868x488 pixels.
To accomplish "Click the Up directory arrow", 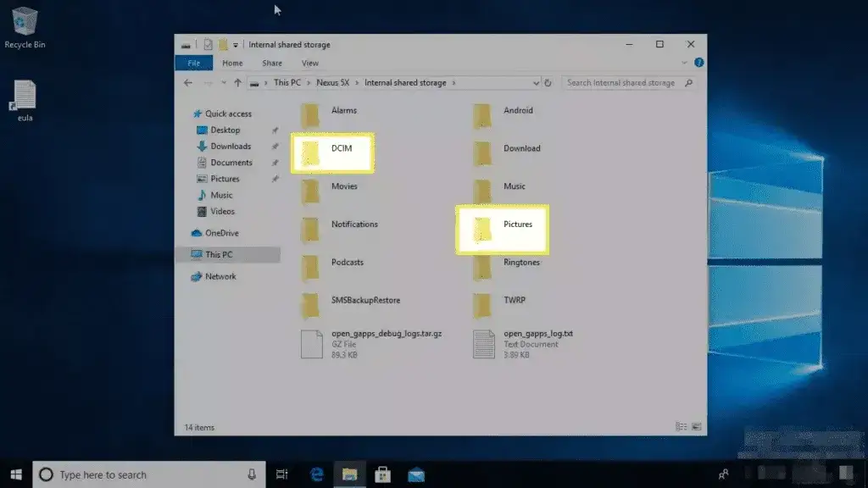I will click(236, 83).
